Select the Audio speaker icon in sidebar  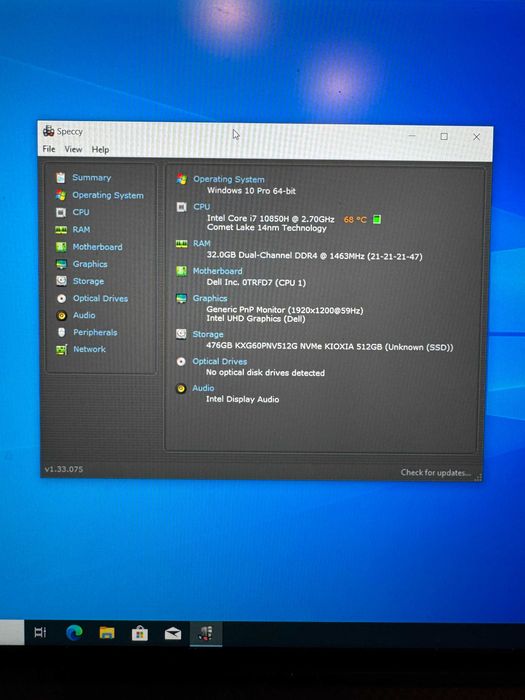point(62,315)
